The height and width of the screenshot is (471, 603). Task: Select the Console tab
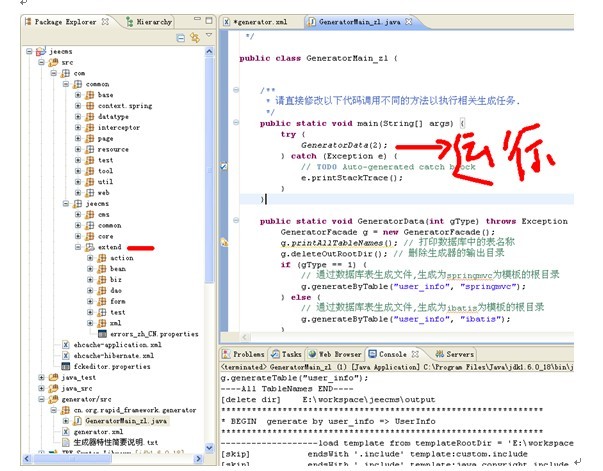(x=388, y=354)
